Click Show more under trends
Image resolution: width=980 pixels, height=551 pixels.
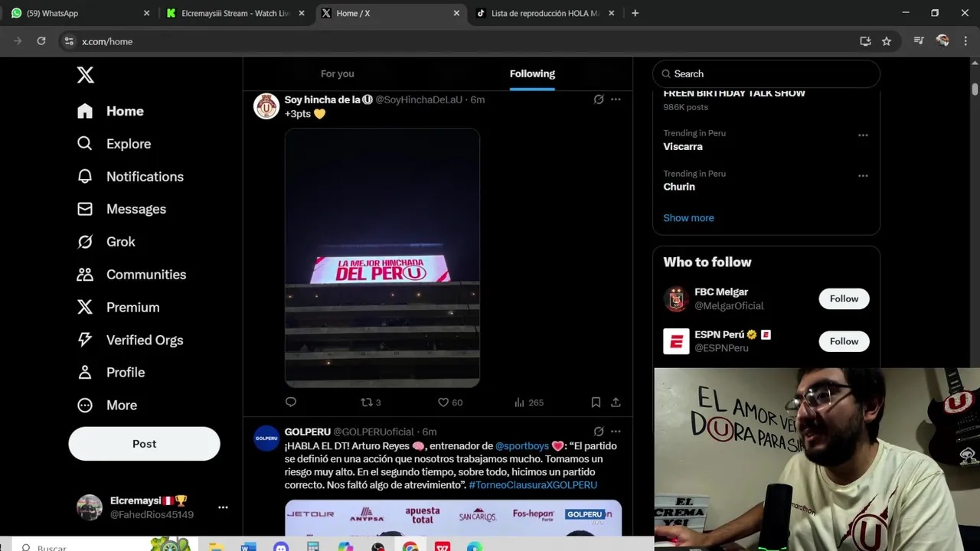tap(688, 218)
